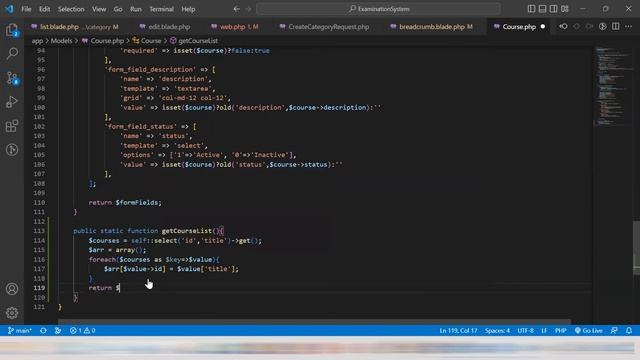
Task: Open the Search view in activity bar
Action: pyautogui.click(x=12, y=53)
